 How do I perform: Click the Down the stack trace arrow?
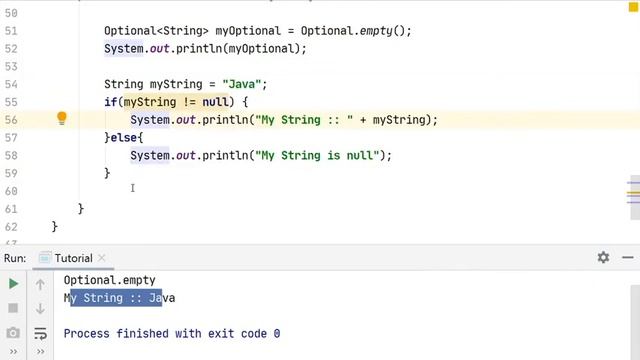coord(40,308)
